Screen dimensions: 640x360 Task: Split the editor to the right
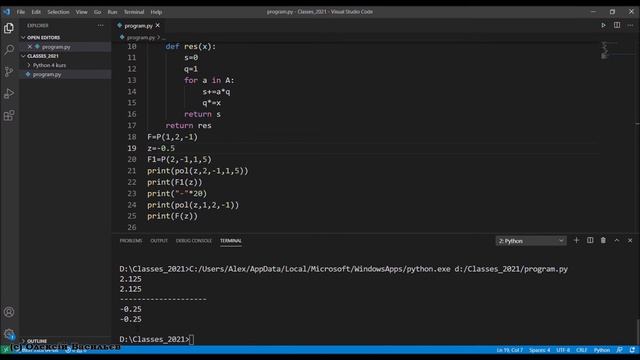(x=617, y=25)
